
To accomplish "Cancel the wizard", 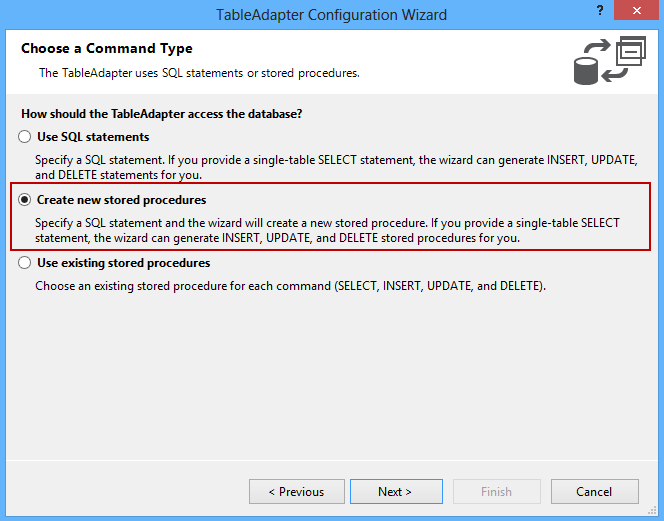I will (594, 491).
